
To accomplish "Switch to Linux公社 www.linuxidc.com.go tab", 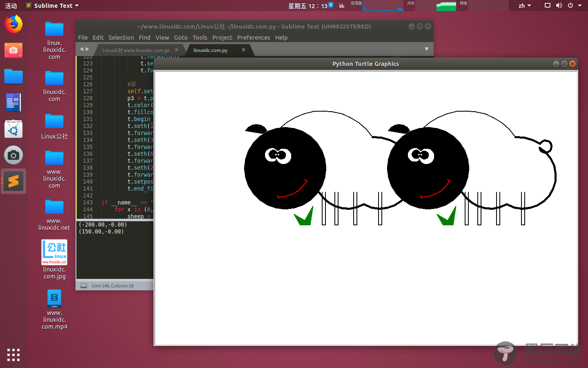I will pos(136,50).
